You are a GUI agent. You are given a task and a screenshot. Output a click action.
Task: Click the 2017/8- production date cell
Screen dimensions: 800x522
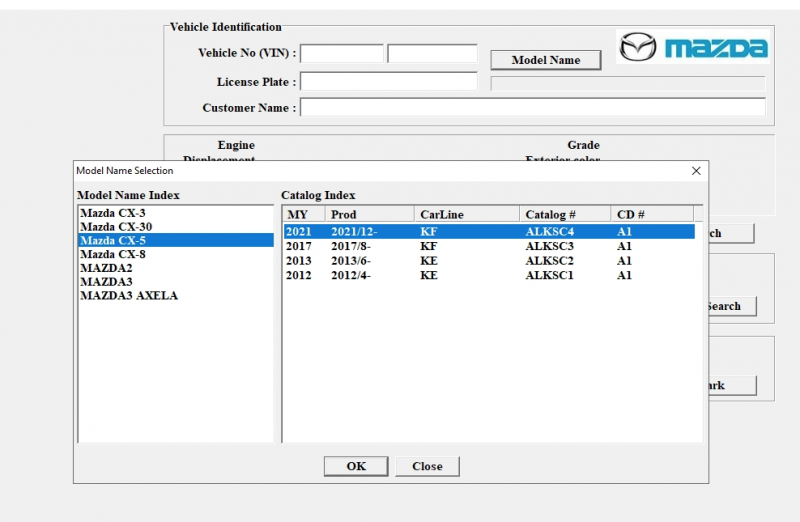(351, 246)
